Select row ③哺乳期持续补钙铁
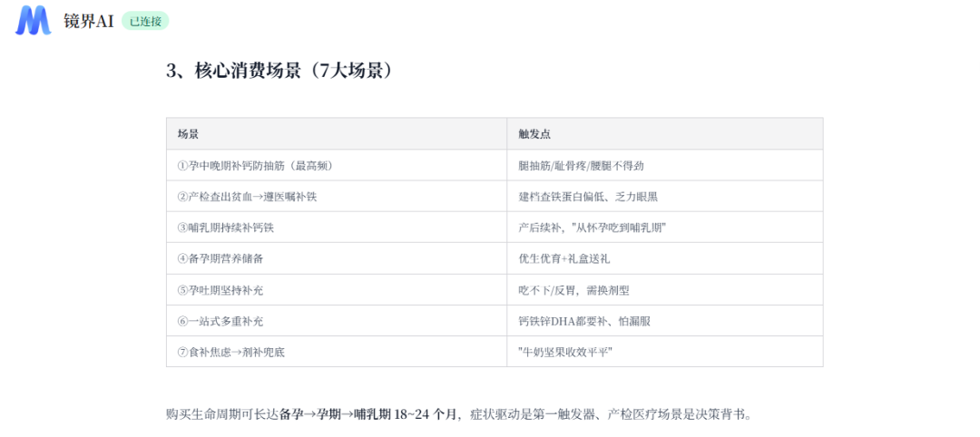This screenshot has height=437, width=980. point(495,228)
